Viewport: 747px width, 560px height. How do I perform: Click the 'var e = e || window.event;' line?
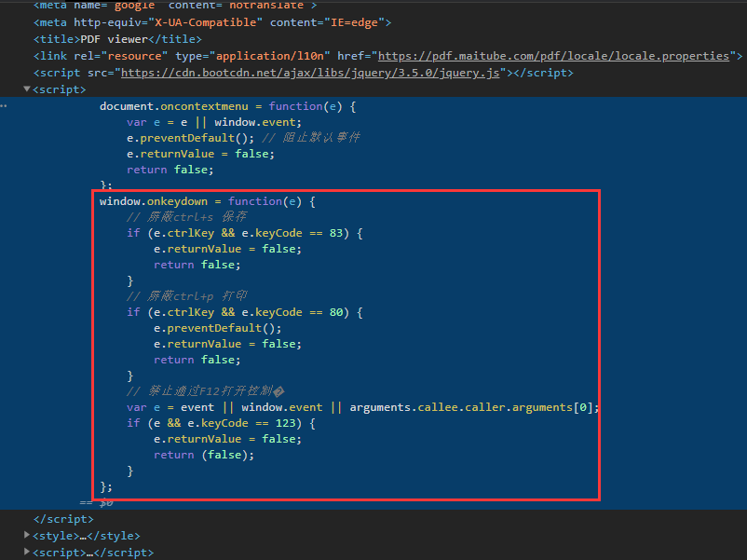(214, 122)
